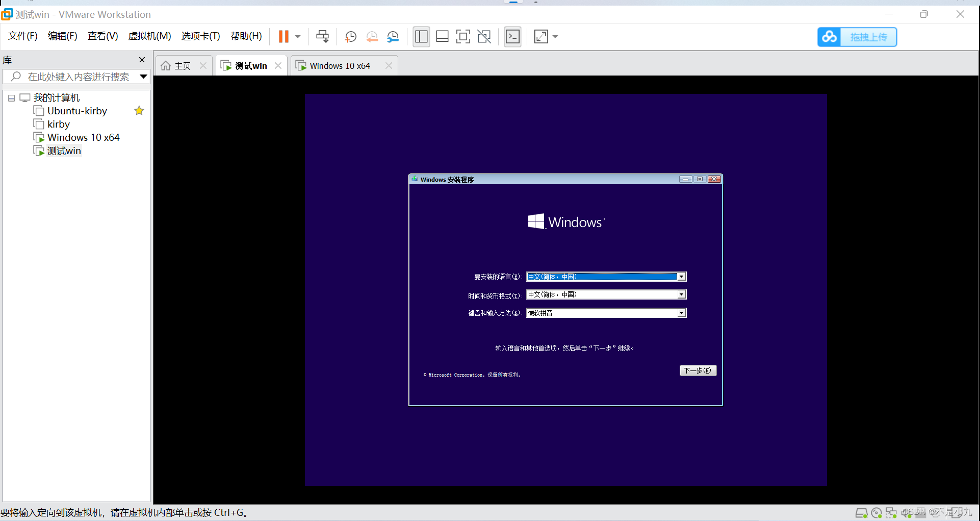Open the 编辑(E) menu

(x=63, y=36)
